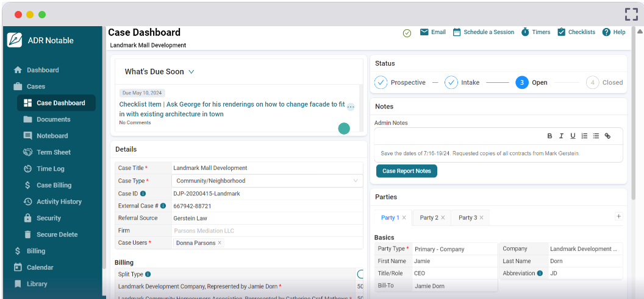Open Time Log in the sidebar
The height and width of the screenshot is (299, 644).
(50, 169)
